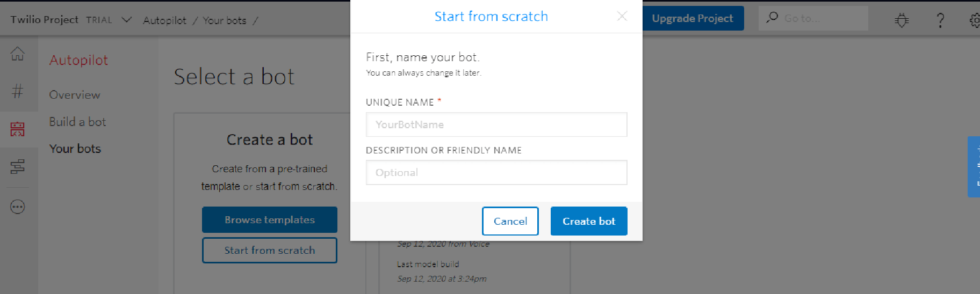Click the Upgrade Project button
The height and width of the screenshot is (294, 980).
point(693,18)
